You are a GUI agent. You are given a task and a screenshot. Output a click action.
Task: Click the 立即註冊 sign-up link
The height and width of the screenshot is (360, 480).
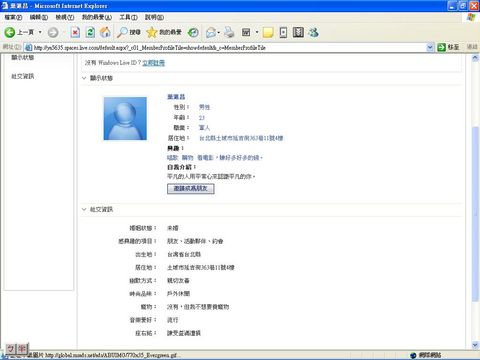click(153, 63)
